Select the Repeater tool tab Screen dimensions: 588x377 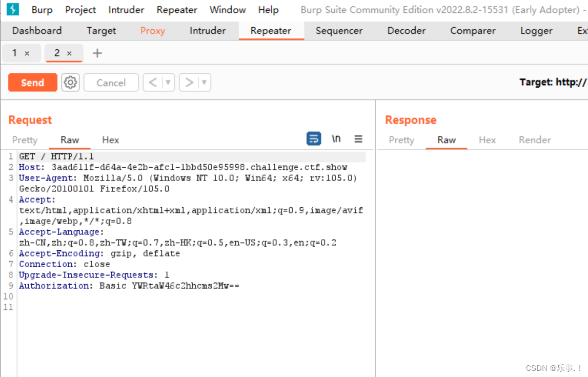271,31
